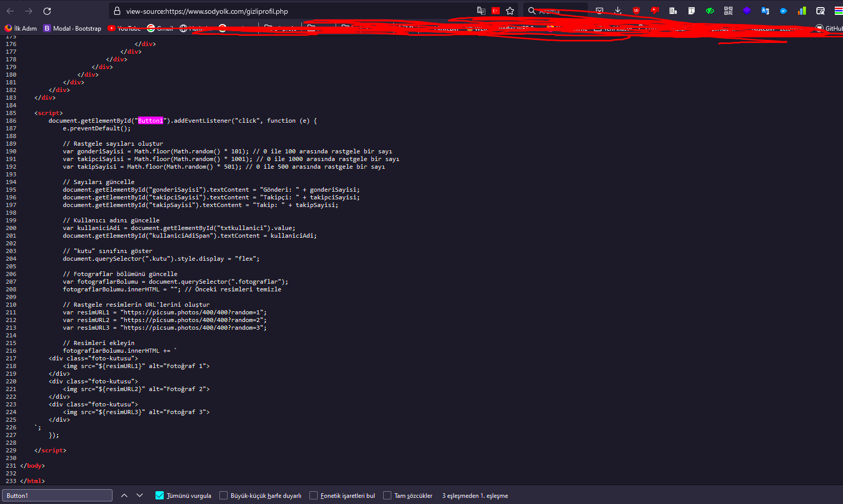Viewport: 843px width, 504px height.
Task: Open the Modal · Bootstrap bookmark
Action: pyautogui.click(x=72, y=29)
